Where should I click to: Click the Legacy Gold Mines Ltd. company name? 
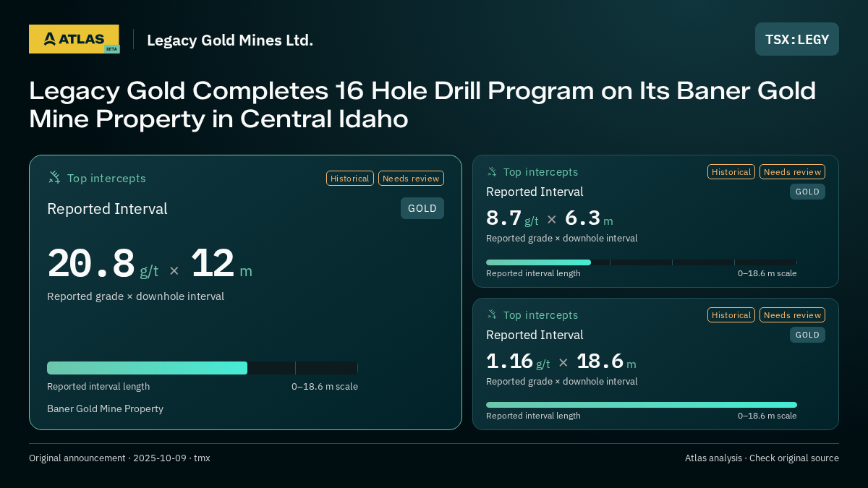click(x=230, y=40)
